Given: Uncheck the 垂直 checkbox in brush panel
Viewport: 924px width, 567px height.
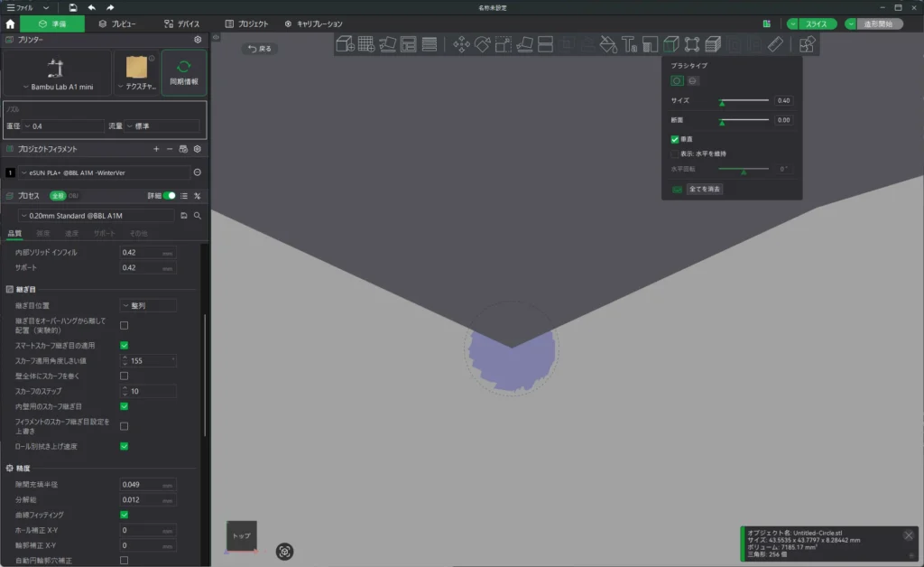Looking at the screenshot, I should click(675, 140).
